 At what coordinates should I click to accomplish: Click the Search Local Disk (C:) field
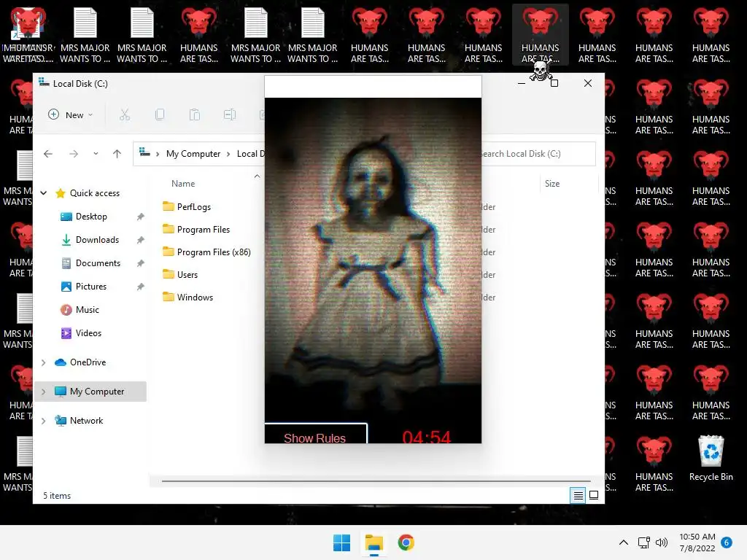tap(538, 154)
